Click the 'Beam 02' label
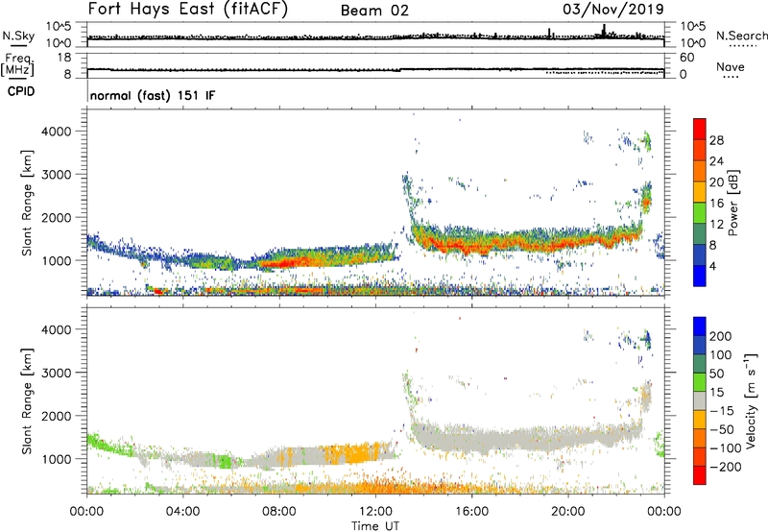Screen dimensions: 768x532 (x=374, y=11)
